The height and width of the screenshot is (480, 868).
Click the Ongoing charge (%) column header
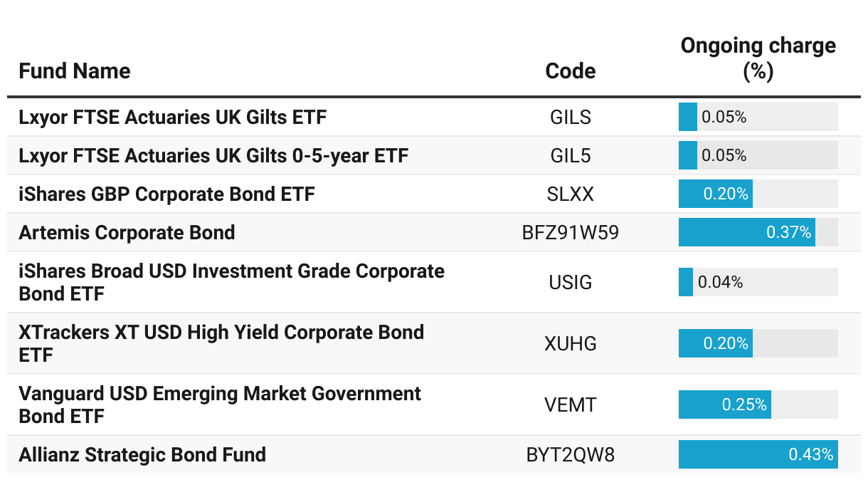[758, 58]
